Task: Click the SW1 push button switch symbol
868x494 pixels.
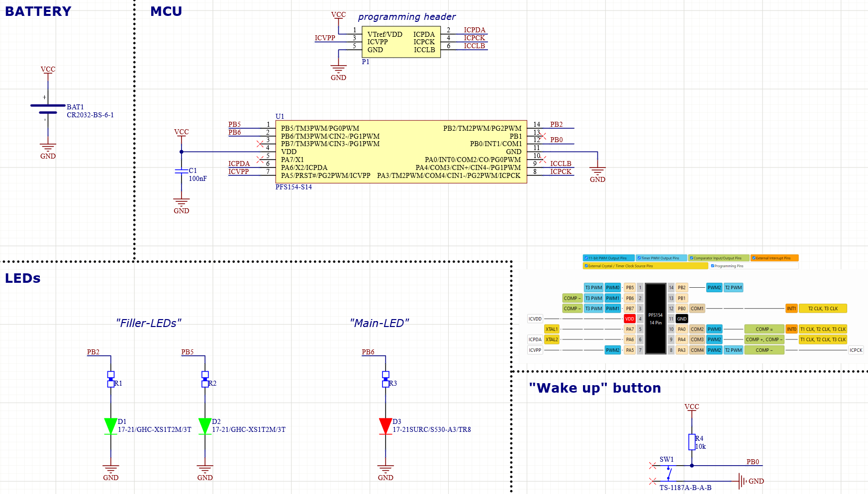Action: [669, 473]
